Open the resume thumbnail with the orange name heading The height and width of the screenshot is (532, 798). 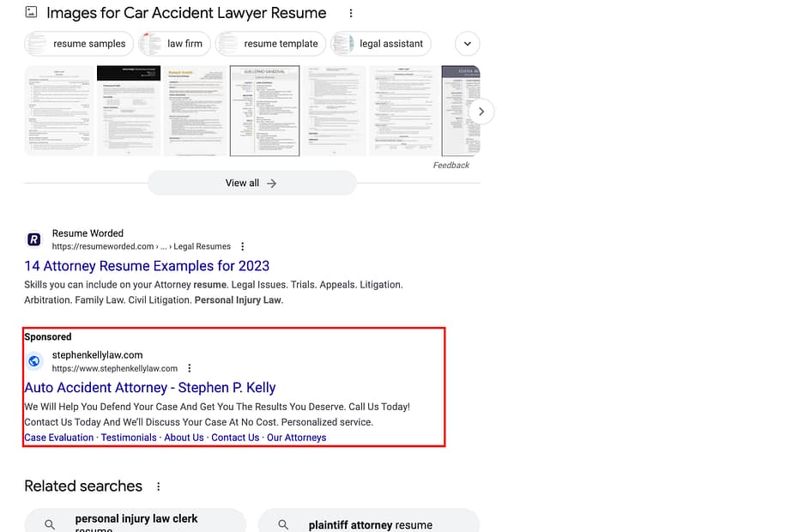coord(196,111)
